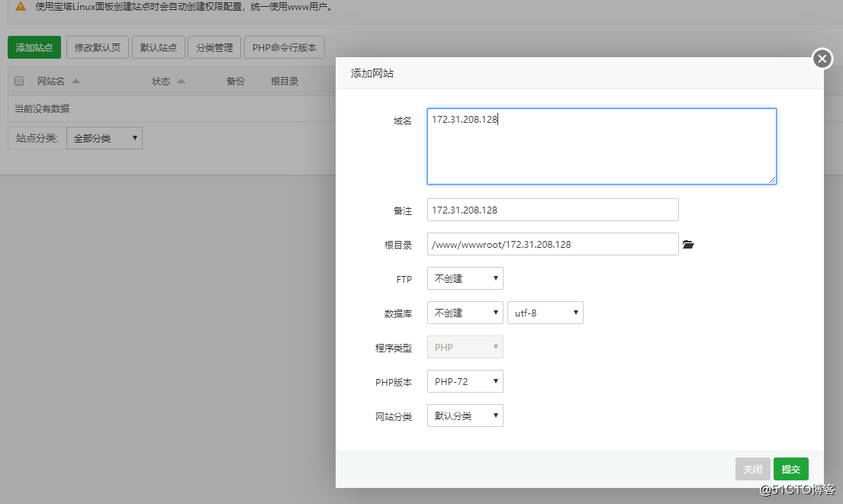
Task: Click the 修改默认页 button
Action: point(98,47)
